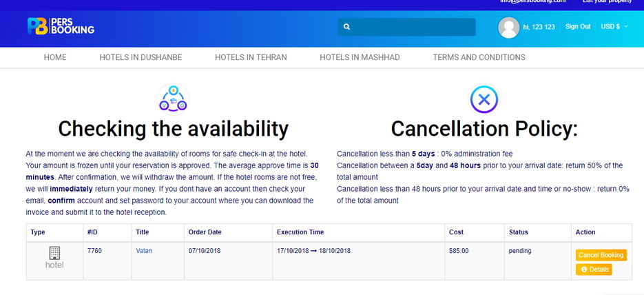Screen dimensions: 644x295
Task: Click the Pers Booking logo
Action: coord(61,26)
